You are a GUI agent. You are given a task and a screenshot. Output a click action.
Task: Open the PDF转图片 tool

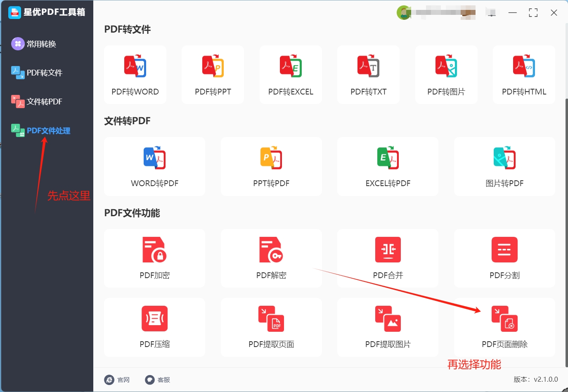(446, 75)
